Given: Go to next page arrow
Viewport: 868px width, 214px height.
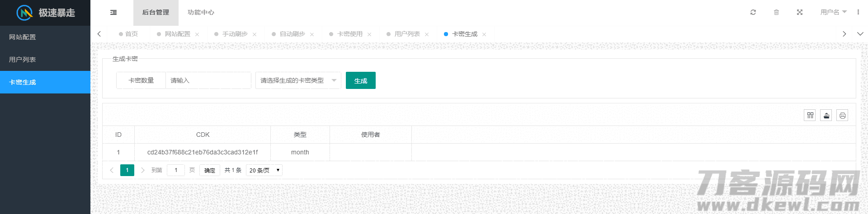Looking at the screenshot, I should coord(143,170).
